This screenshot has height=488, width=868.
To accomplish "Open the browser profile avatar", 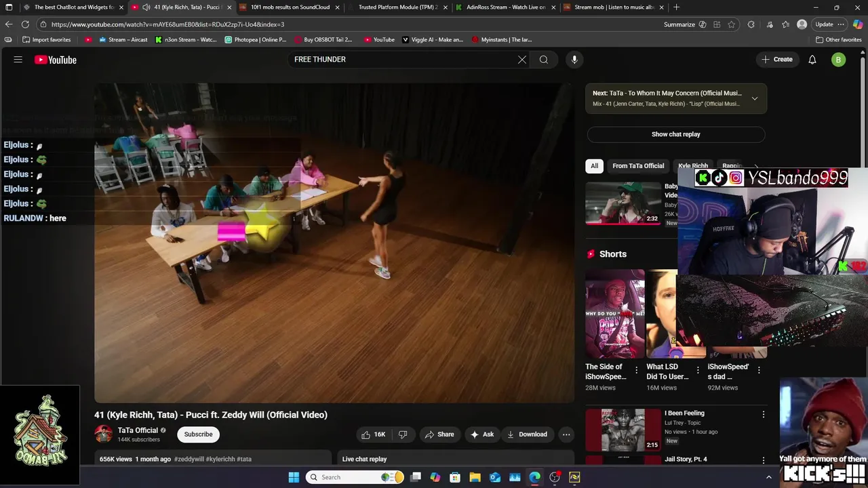I will 802,24.
